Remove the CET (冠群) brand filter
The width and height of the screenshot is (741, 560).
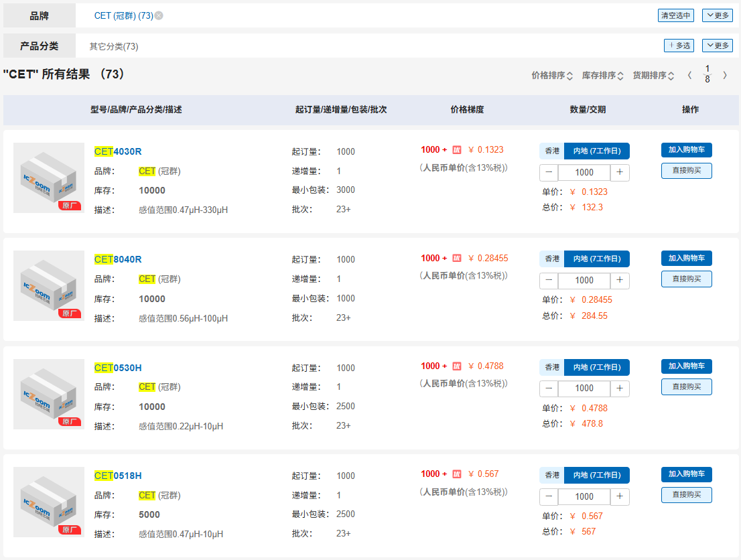pyautogui.click(x=159, y=15)
